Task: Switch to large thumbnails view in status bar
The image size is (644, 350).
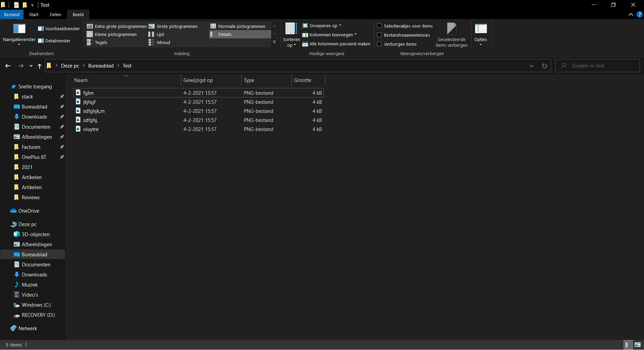Action: 637,345
